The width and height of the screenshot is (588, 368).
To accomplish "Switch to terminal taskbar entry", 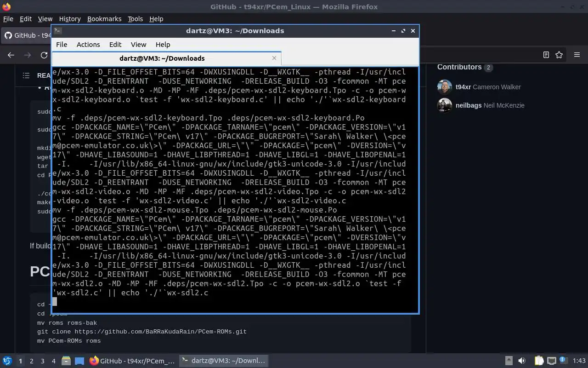I will click(x=223, y=361).
